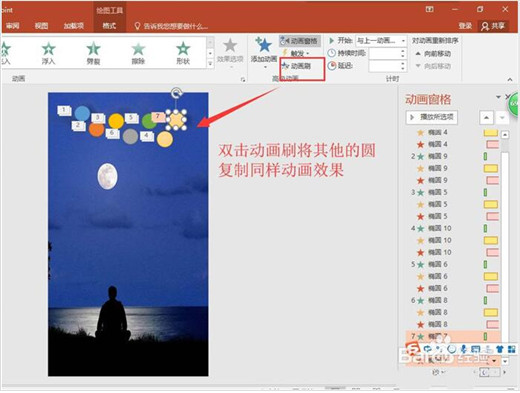This screenshot has height=393, width=520.
Task: Select the gray circle on slide
Action: 130,136
